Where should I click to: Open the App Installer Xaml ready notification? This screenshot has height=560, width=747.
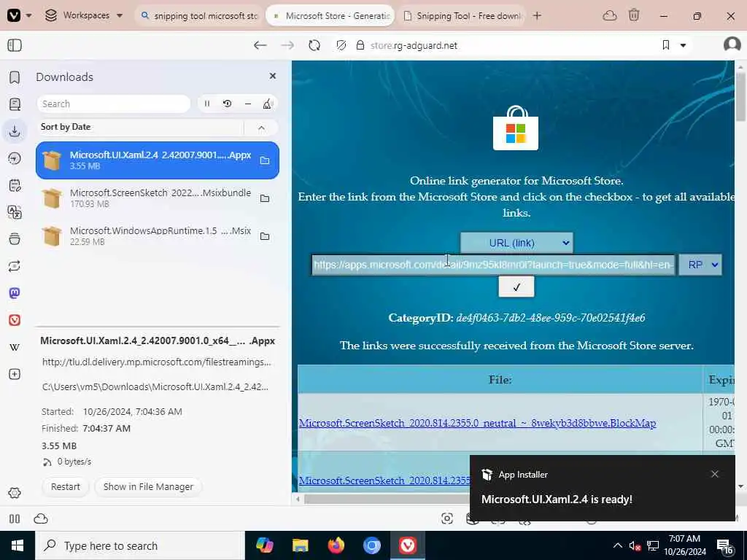(603, 488)
